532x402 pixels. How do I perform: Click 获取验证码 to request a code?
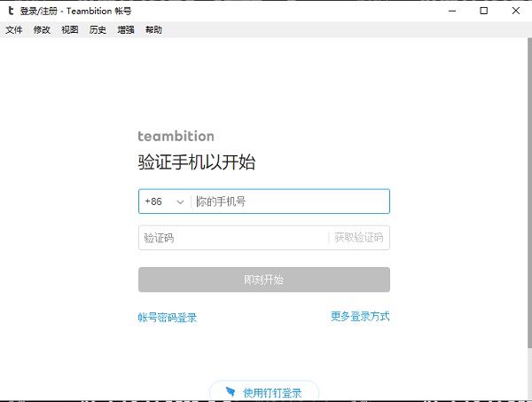359,237
